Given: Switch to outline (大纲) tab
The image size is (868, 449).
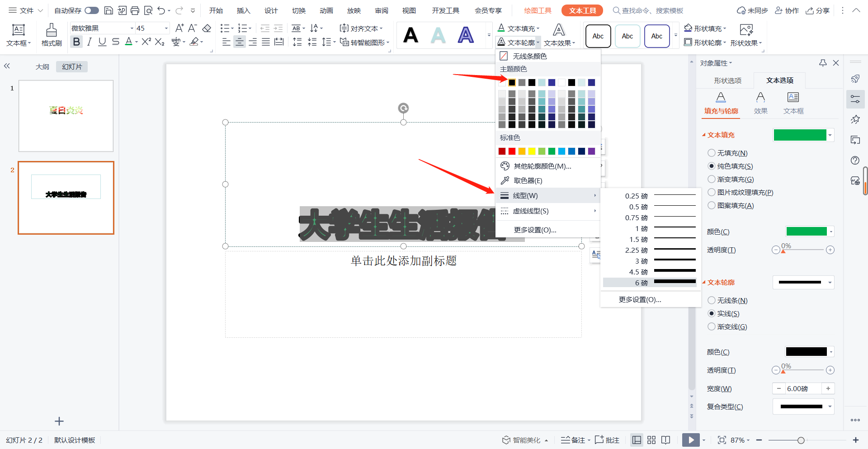Looking at the screenshot, I should pyautogui.click(x=42, y=66).
